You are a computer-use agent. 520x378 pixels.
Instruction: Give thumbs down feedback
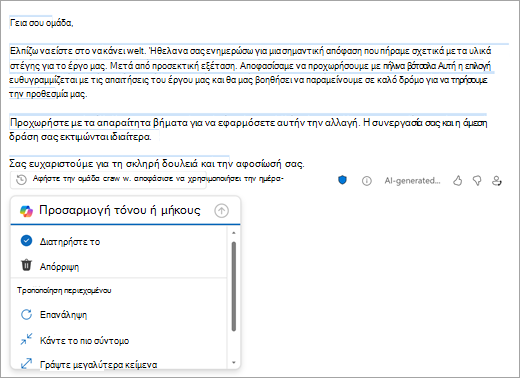[477, 181]
